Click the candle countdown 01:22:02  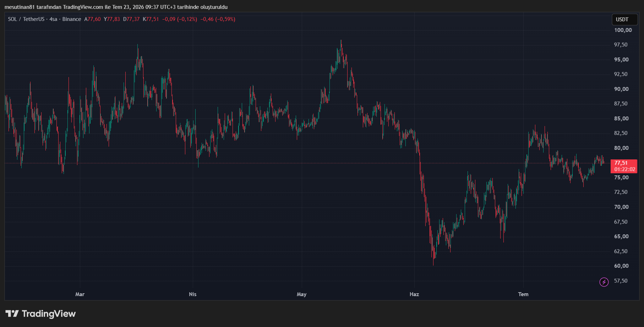[625, 169]
